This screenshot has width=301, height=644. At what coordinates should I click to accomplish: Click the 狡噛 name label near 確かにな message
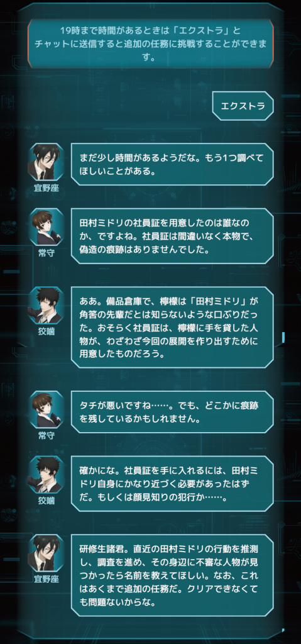tap(46, 501)
